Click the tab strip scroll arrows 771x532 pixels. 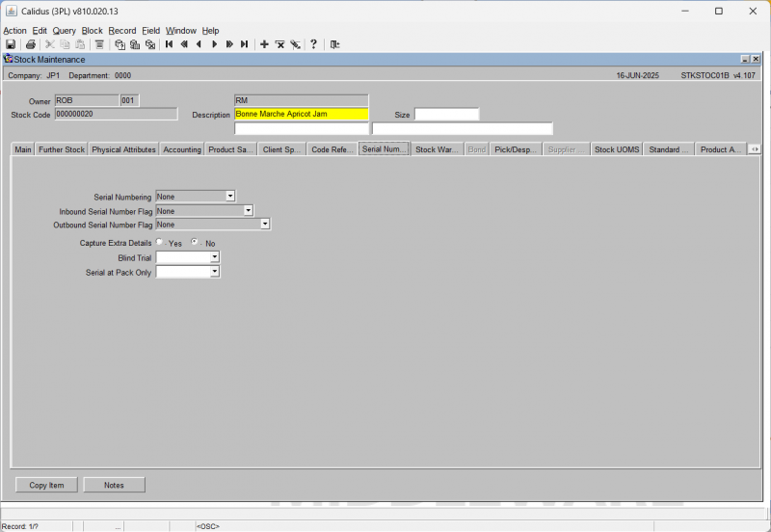755,149
